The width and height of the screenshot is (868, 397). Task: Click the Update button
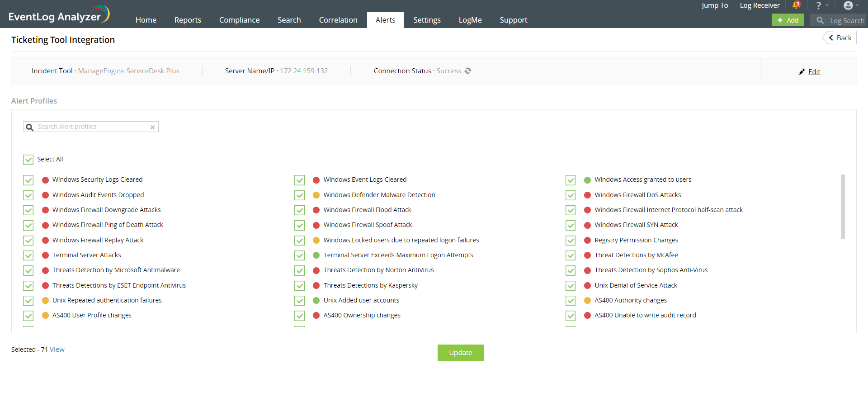click(x=460, y=353)
